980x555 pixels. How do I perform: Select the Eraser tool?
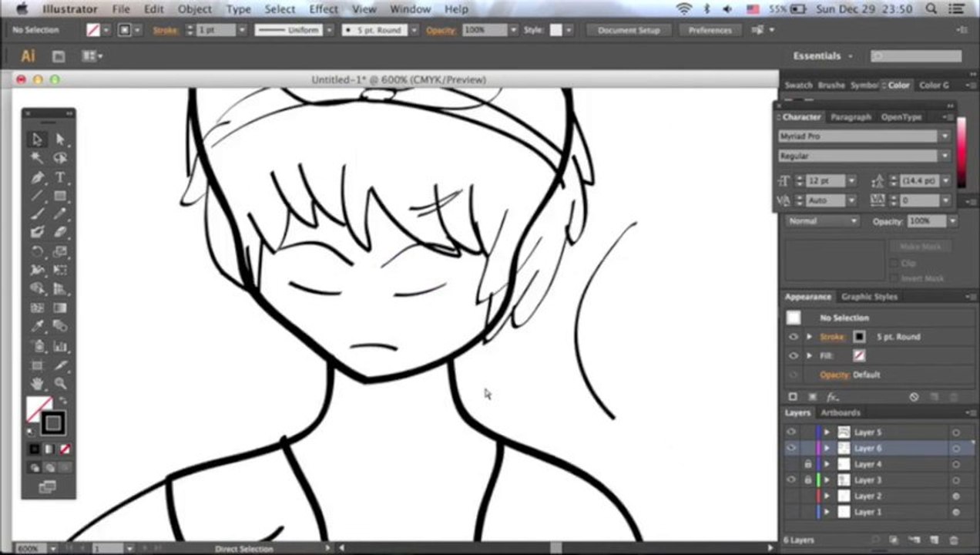click(60, 232)
